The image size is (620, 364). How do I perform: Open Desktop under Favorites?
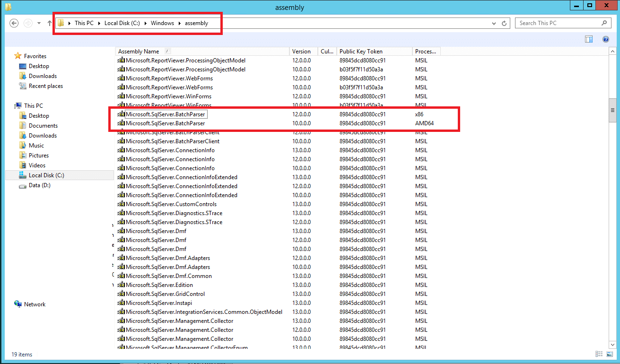tap(39, 66)
